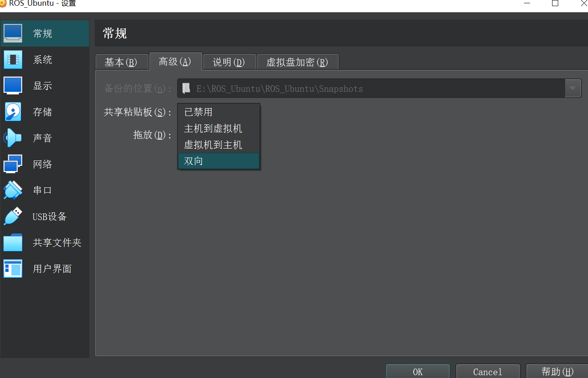Expand the snapshot folder path dropdown arrow
The width and height of the screenshot is (588, 378).
pyautogui.click(x=572, y=88)
